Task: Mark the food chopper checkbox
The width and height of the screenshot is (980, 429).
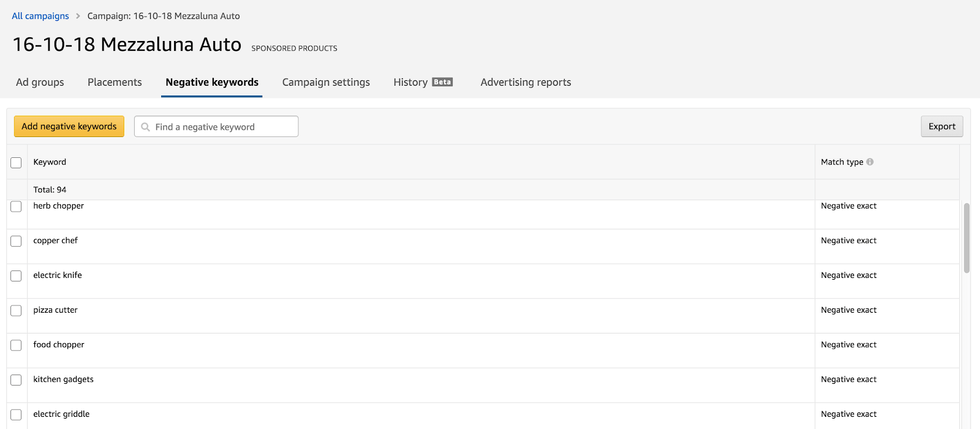Action: point(16,346)
